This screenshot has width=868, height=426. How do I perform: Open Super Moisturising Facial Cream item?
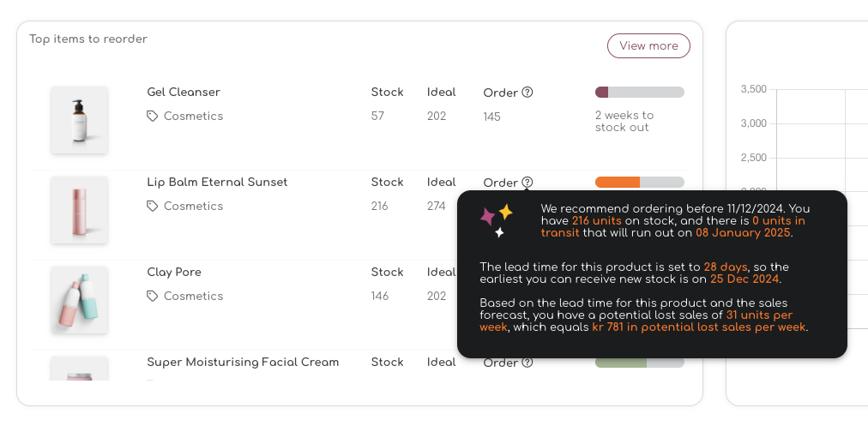click(x=243, y=363)
